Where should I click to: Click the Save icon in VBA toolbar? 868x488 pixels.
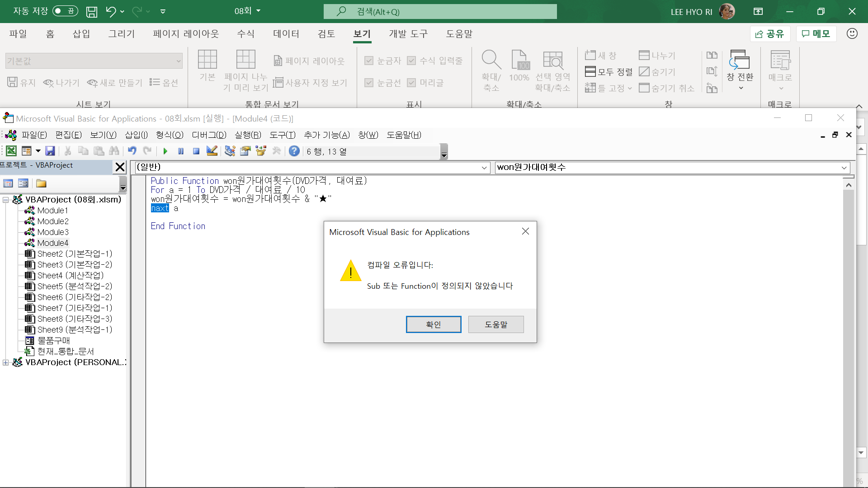pyautogui.click(x=50, y=151)
